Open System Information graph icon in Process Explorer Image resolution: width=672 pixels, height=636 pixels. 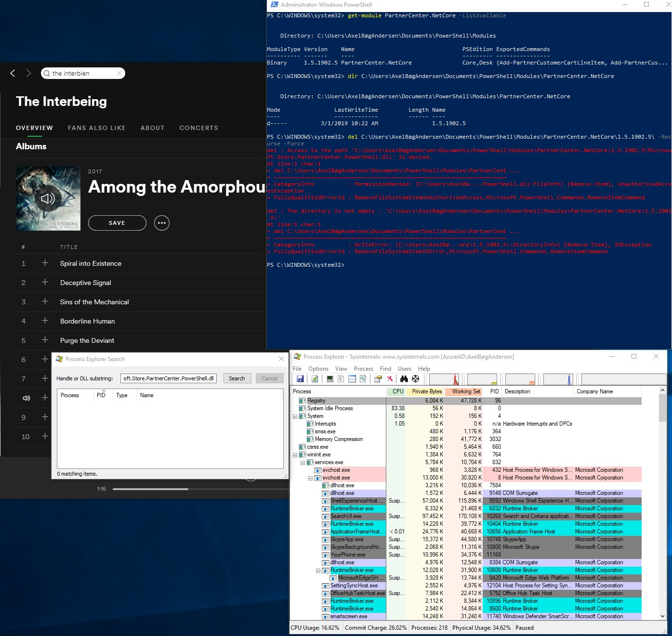pyautogui.click(x=329, y=379)
